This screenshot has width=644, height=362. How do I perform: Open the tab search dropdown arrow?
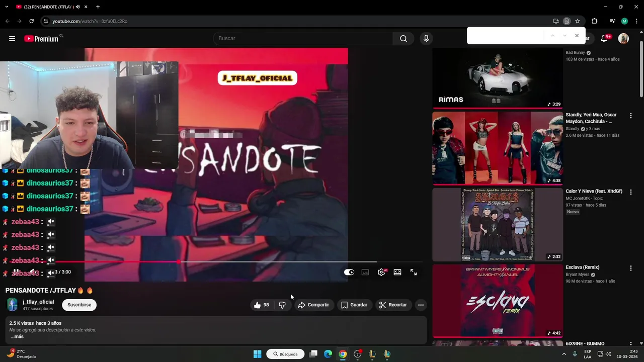[7, 7]
